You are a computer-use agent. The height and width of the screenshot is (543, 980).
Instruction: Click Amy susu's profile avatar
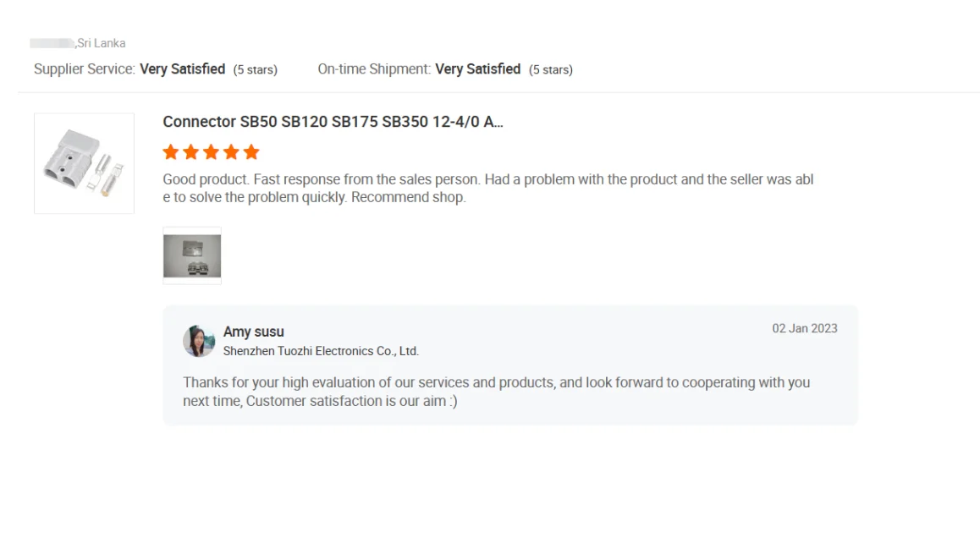[199, 341]
